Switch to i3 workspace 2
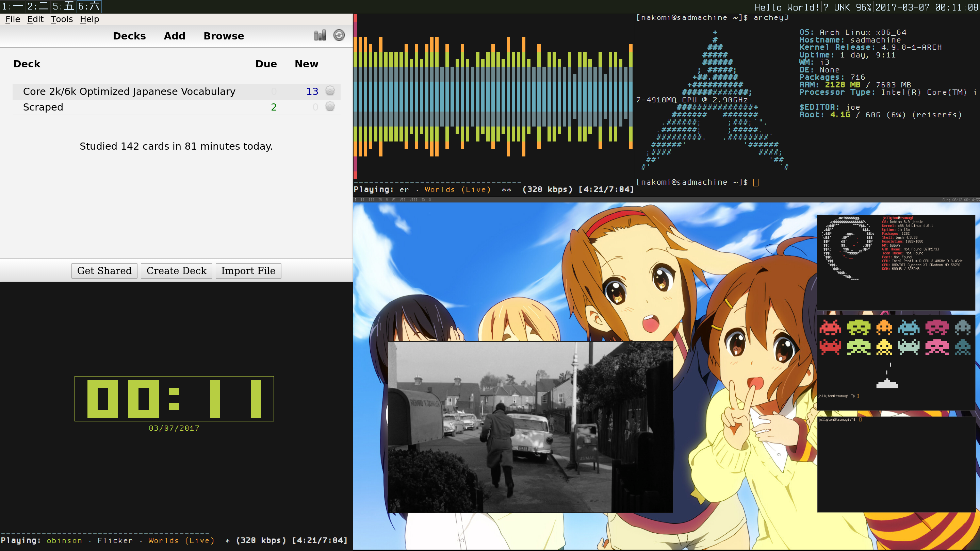 [38, 6]
